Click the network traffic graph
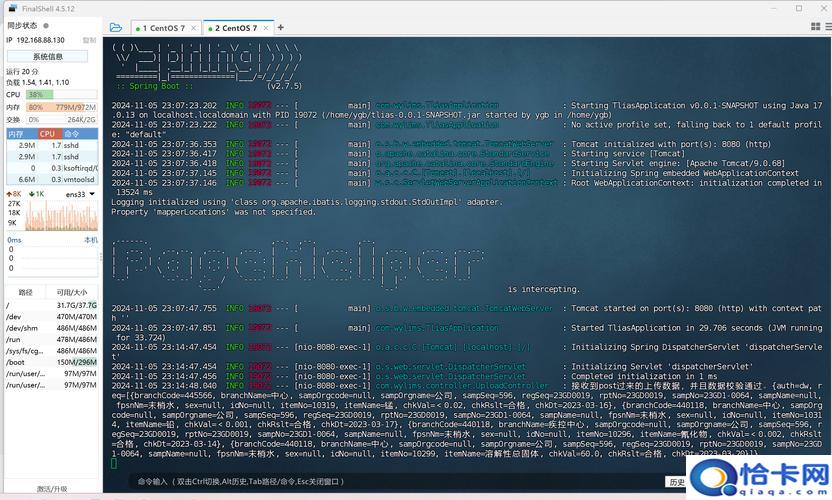The width and height of the screenshot is (832, 500). [61, 215]
